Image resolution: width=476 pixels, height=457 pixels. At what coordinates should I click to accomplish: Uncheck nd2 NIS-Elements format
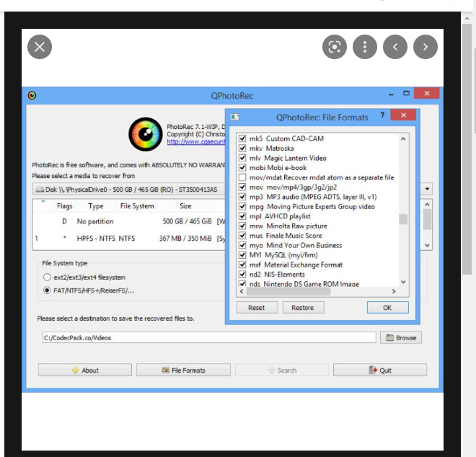click(242, 275)
